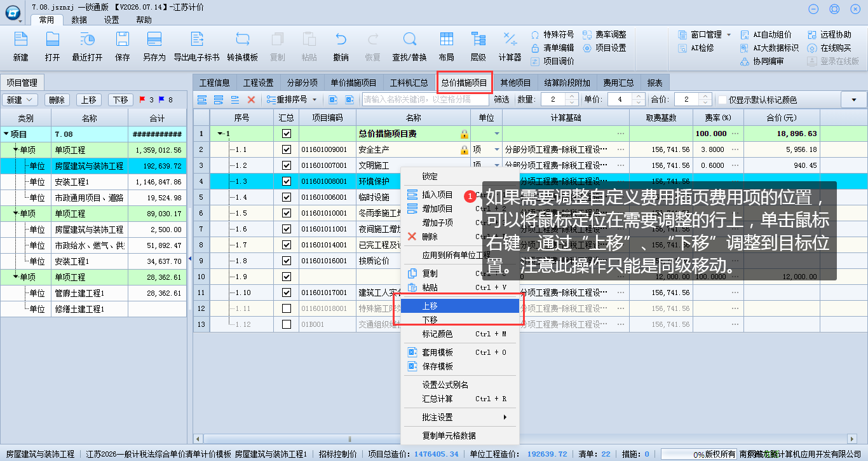Switch to the 费用汇总 tab

(x=618, y=83)
